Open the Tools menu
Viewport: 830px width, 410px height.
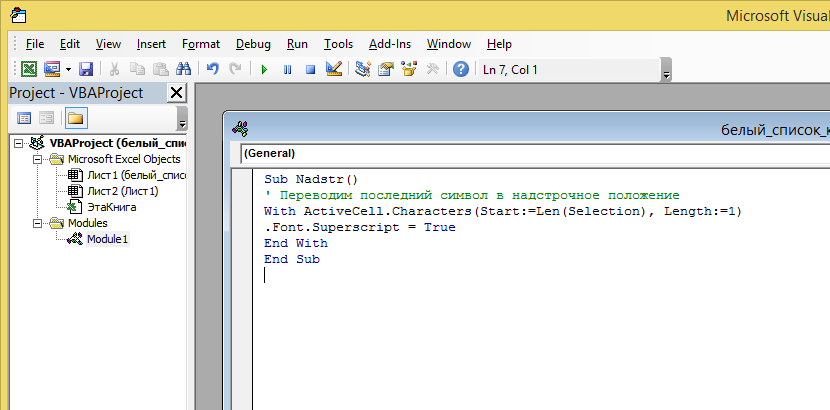coord(338,44)
